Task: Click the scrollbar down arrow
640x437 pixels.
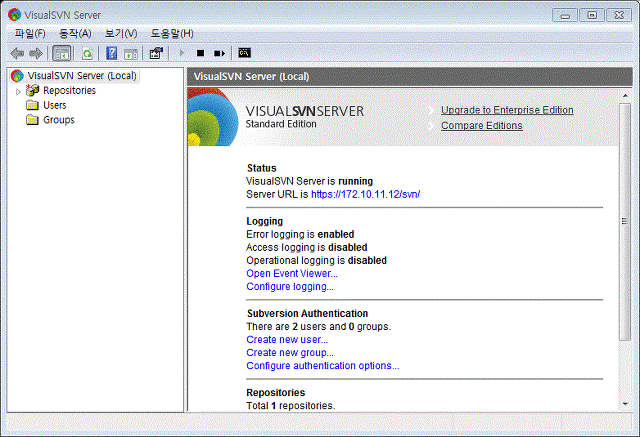Action: pos(625,404)
